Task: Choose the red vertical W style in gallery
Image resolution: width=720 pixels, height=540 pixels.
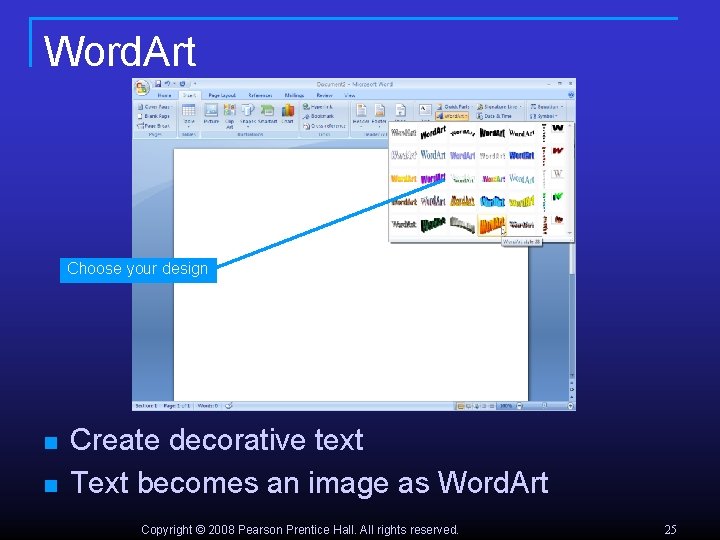Action: coord(557,151)
